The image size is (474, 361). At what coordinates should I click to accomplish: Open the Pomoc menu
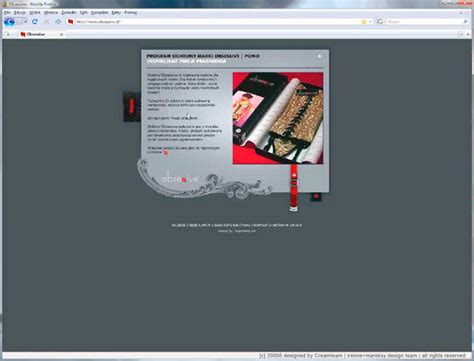coord(131,12)
